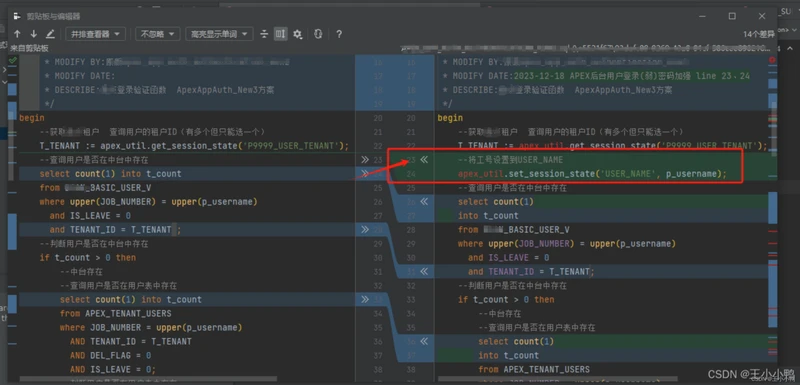This screenshot has width=800, height=385.
Task: Click the set_session_state('USER_NAME', p_username) line
Action: tap(592, 174)
